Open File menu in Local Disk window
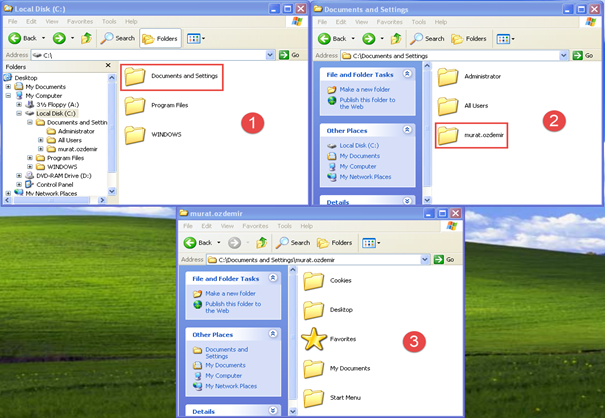605x418 pixels. 13,21
